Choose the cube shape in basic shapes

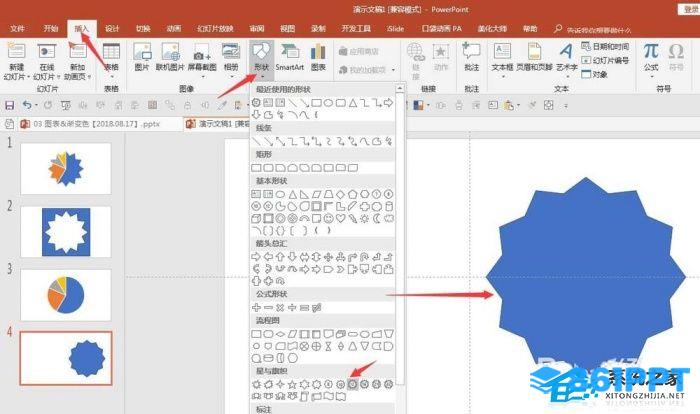[x=256, y=218]
